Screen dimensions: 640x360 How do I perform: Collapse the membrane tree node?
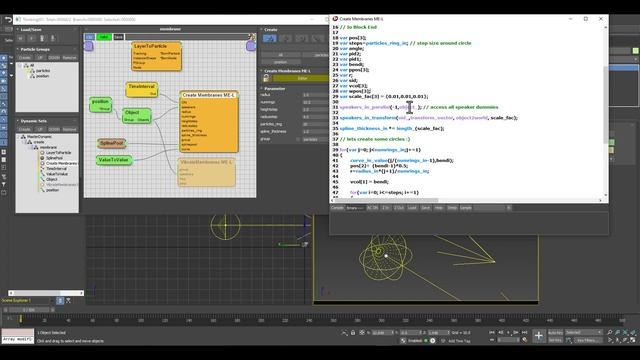(x=30, y=147)
